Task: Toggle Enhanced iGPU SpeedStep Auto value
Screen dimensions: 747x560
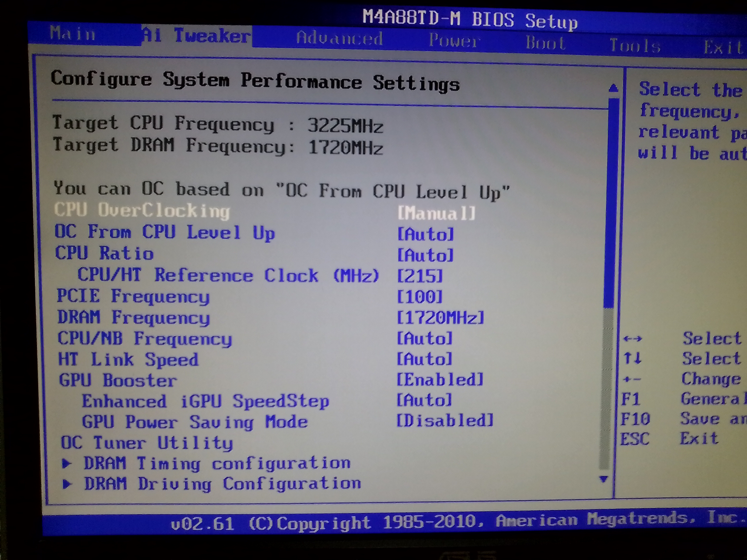Action: click(x=424, y=400)
